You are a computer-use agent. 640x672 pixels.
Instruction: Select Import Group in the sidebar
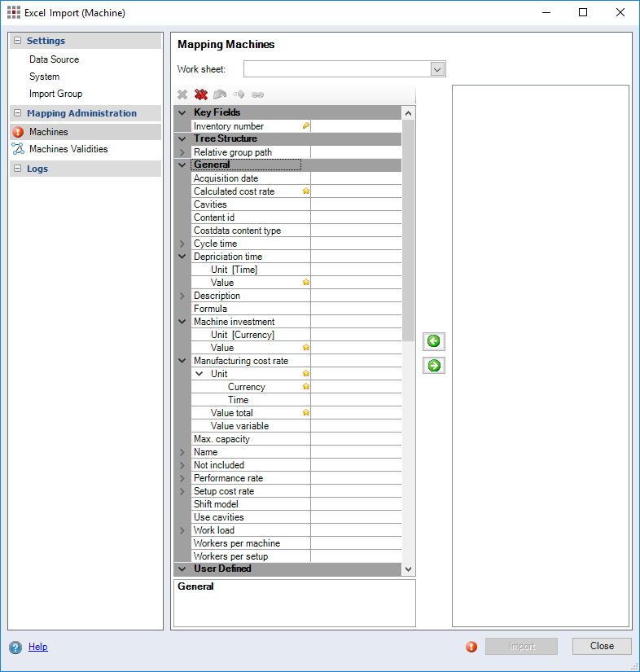55,94
